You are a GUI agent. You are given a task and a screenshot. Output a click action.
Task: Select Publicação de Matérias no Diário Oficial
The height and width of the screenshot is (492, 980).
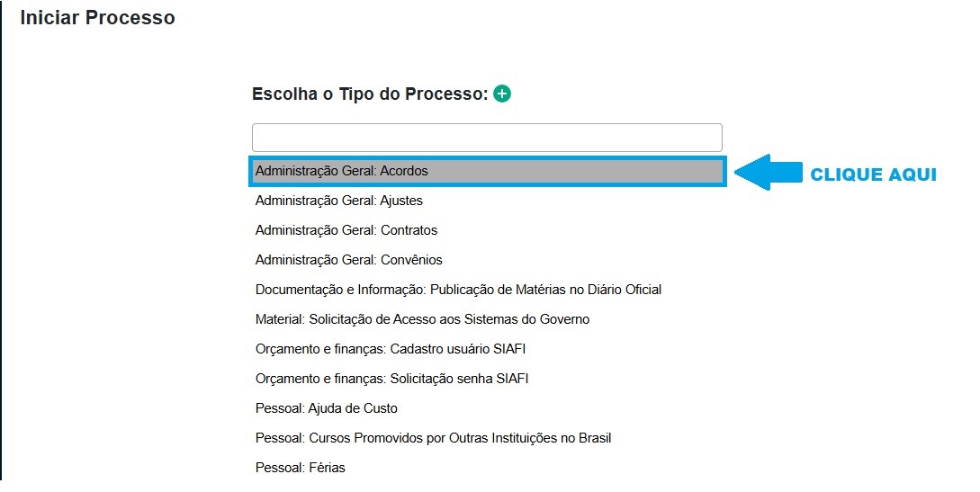(x=458, y=290)
